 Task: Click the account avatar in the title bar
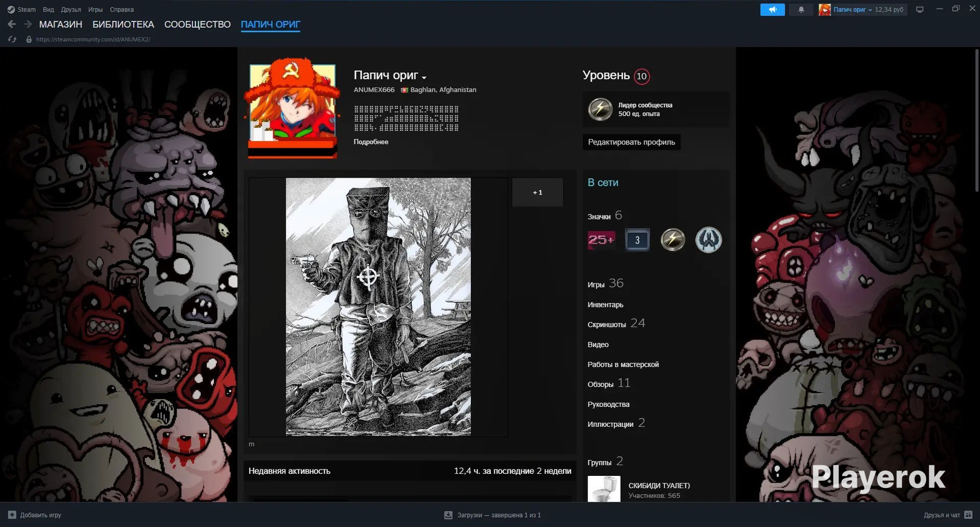[x=825, y=9]
